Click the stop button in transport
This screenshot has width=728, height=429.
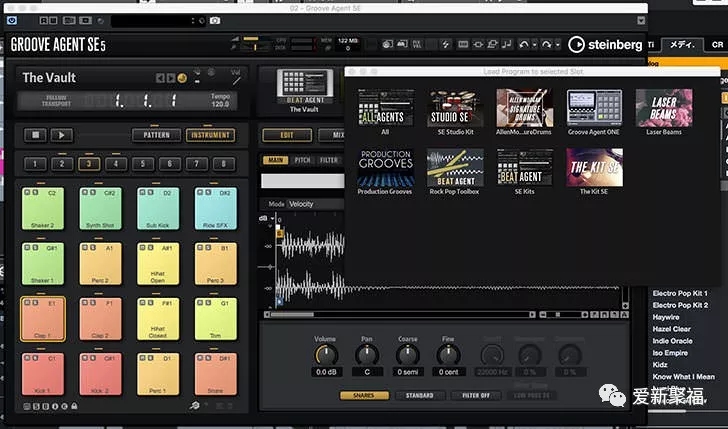[35, 135]
